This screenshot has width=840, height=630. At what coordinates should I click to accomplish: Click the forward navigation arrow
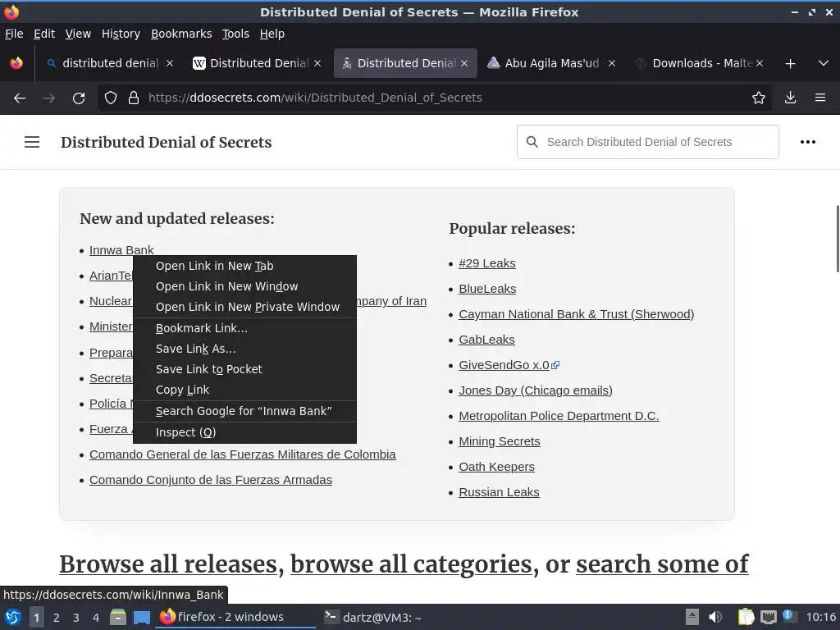point(49,98)
